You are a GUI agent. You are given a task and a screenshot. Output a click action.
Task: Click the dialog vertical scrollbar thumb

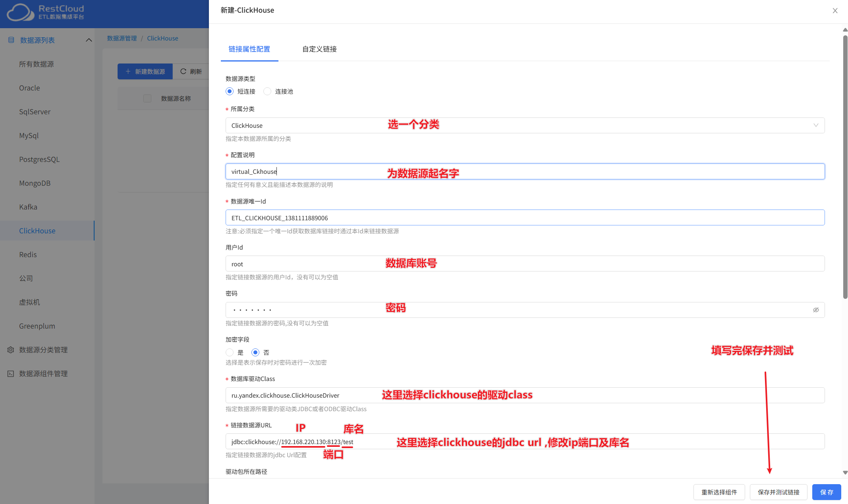pyautogui.click(x=845, y=167)
